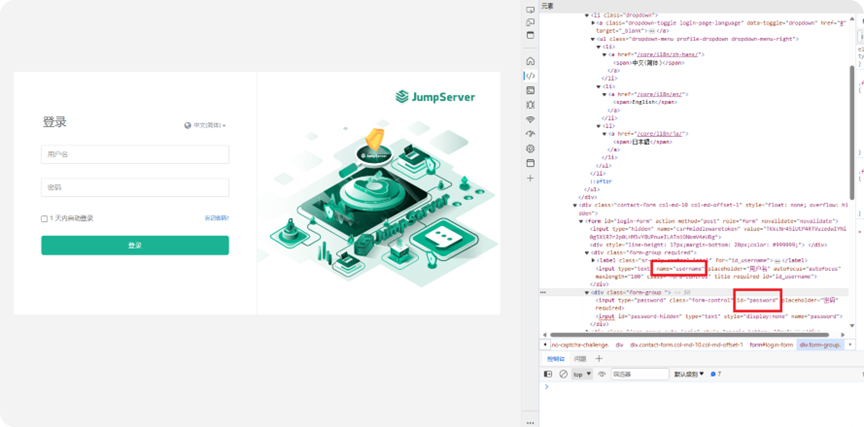Click the ::after pseudo-element row
Screen dimensions: 864x427
pos(601,181)
